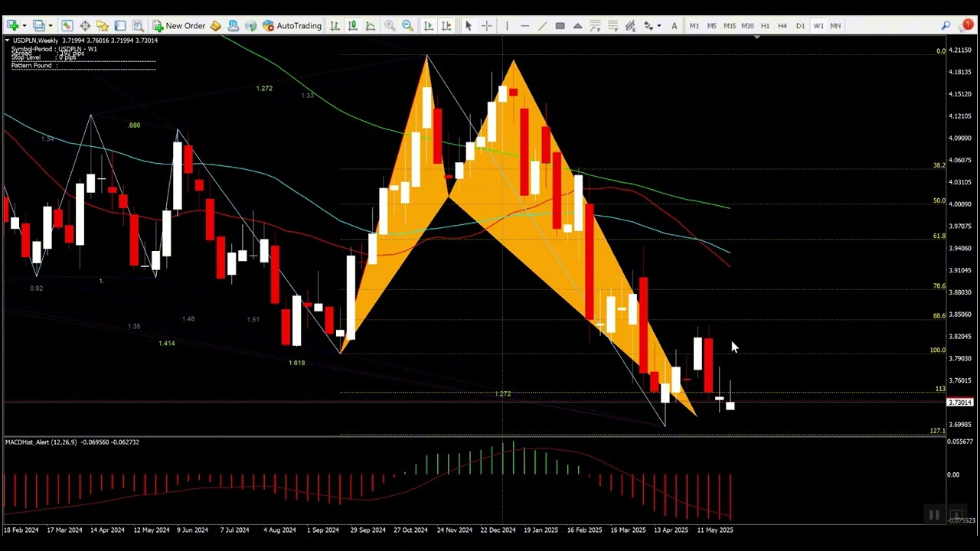Open the notifications chat bubble icon
This screenshot has height=551, width=980.
(966, 26)
